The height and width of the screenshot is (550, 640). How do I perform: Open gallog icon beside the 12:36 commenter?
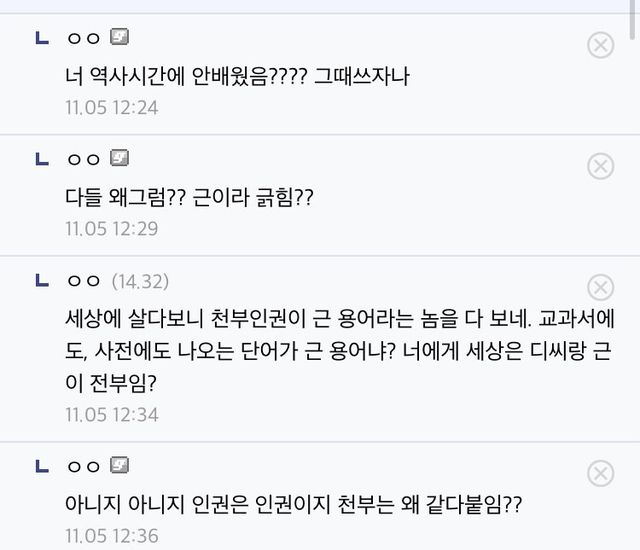tap(119, 466)
